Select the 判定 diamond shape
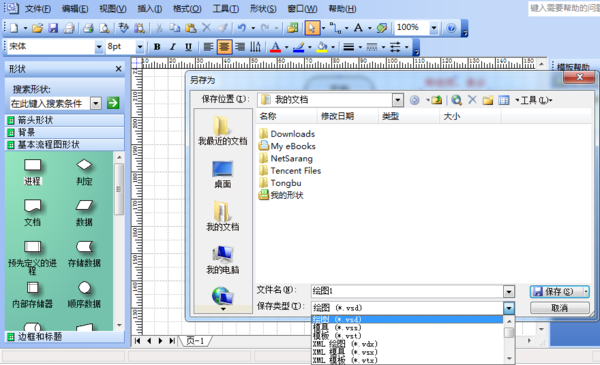Screen dimensions: 600x365 (x=84, y=172)
